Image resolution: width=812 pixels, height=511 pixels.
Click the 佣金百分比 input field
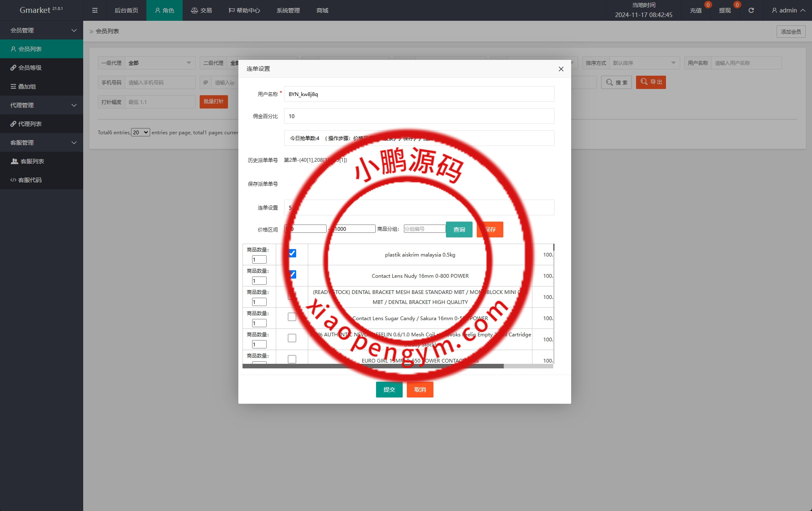[419, 116]
